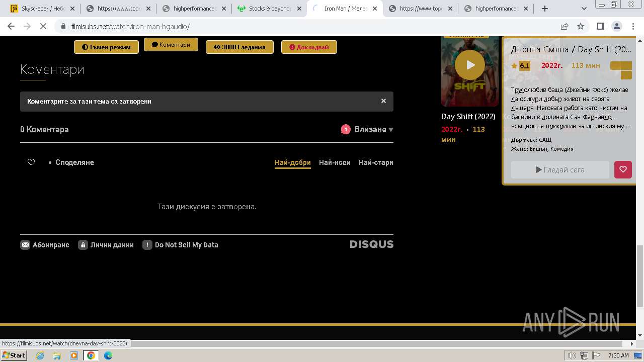The height and width of the screenshot is (362, 644).
Task: Add Day Shift to favorites heart button
Action: click(623, 170)
